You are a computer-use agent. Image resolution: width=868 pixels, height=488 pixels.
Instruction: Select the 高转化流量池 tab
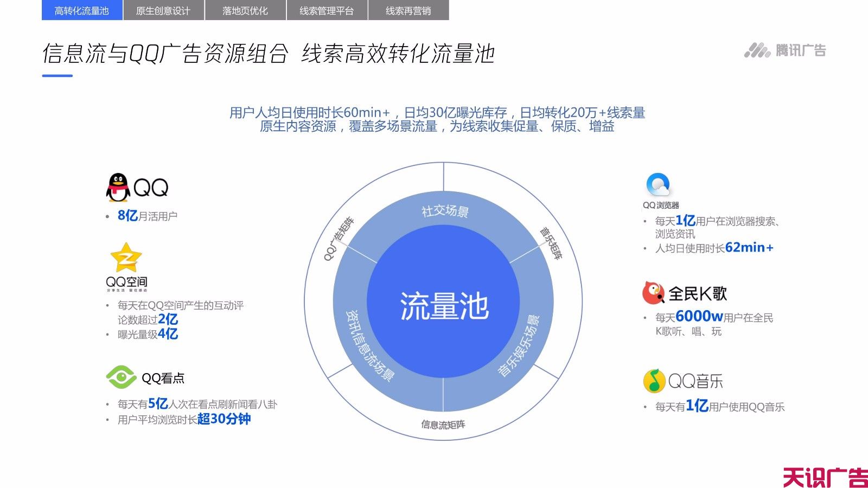coord(82,10)
